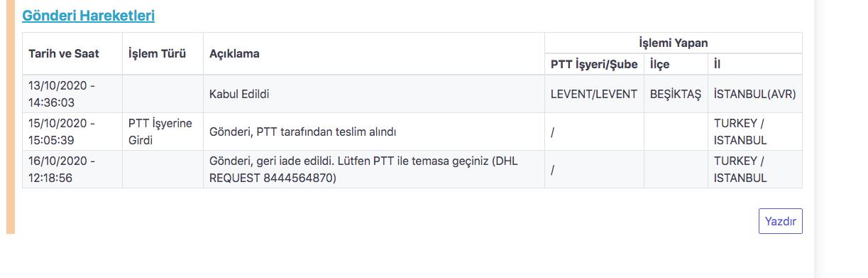This screenshot has width=868, height=278.
Task: Select the İSTANBUL(AVR) province cell
Action: pyautogui.click(x=755, y=94)
